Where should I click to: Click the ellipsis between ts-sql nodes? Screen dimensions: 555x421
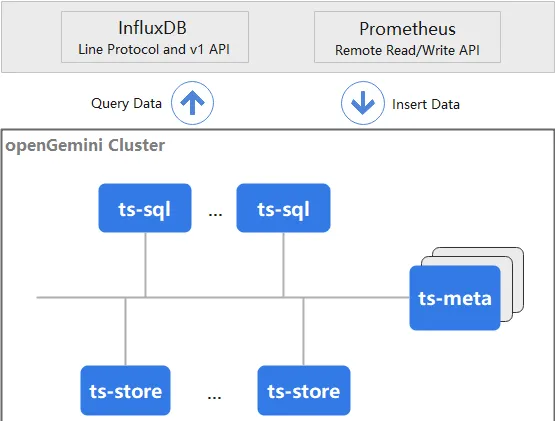coord(215,214)
